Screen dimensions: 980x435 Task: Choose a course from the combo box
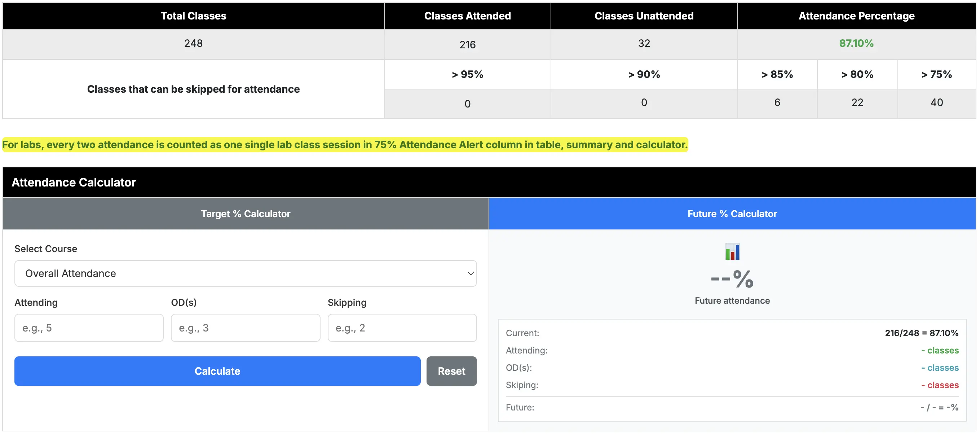tap(245, 273)
